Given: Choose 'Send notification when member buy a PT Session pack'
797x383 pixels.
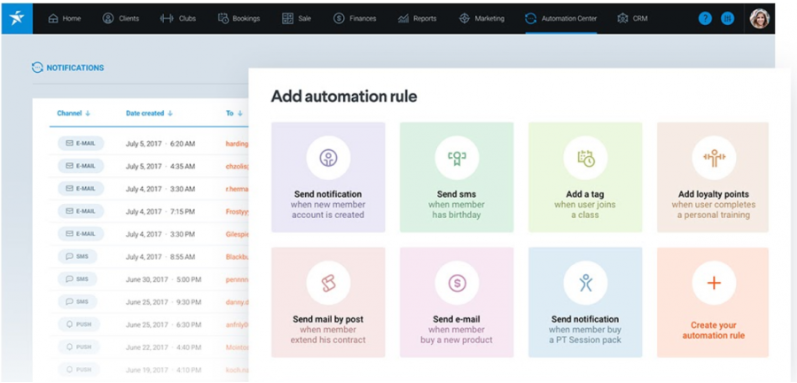Looking at the screenshot, I should point(585,302).
